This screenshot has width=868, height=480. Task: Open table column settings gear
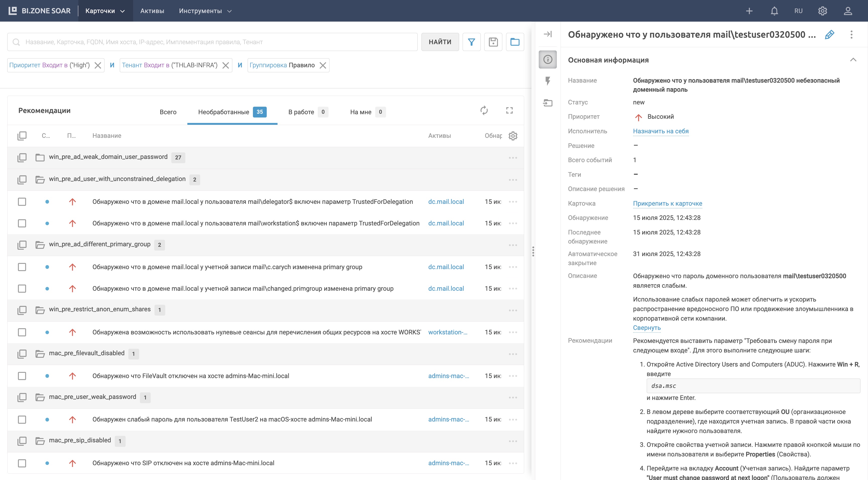(513, 136)
